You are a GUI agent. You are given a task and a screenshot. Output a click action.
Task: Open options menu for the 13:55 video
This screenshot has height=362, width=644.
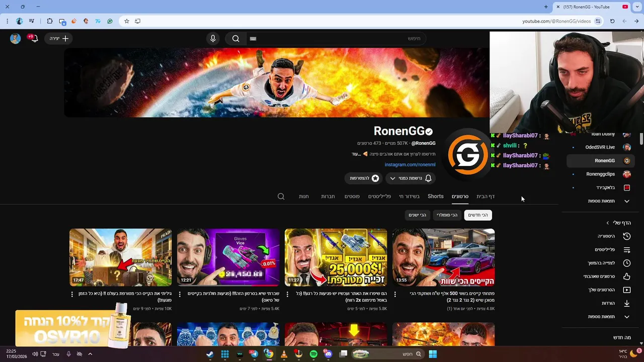pyautogui.click(x=395, y=294)
